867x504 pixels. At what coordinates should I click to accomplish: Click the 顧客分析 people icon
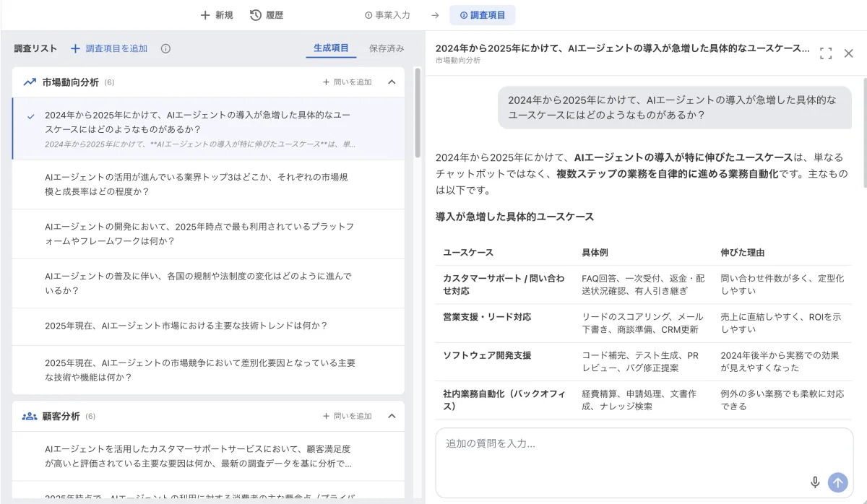click(x=30, y=416)
